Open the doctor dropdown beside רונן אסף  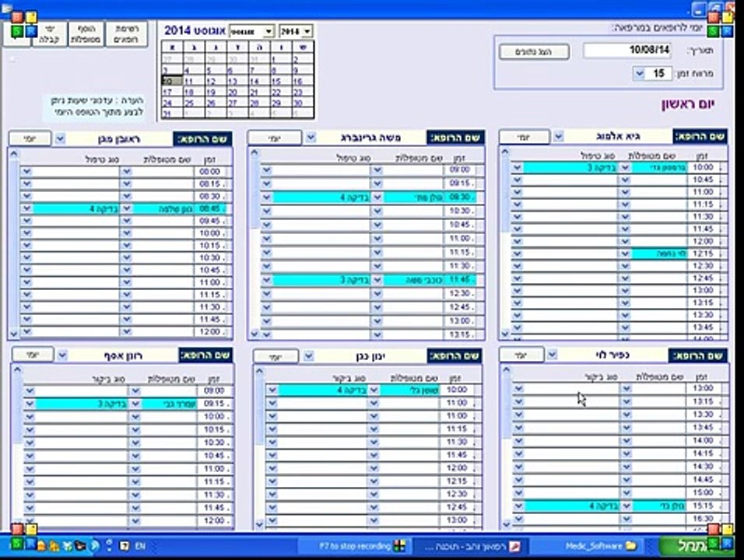click(62, 355)
